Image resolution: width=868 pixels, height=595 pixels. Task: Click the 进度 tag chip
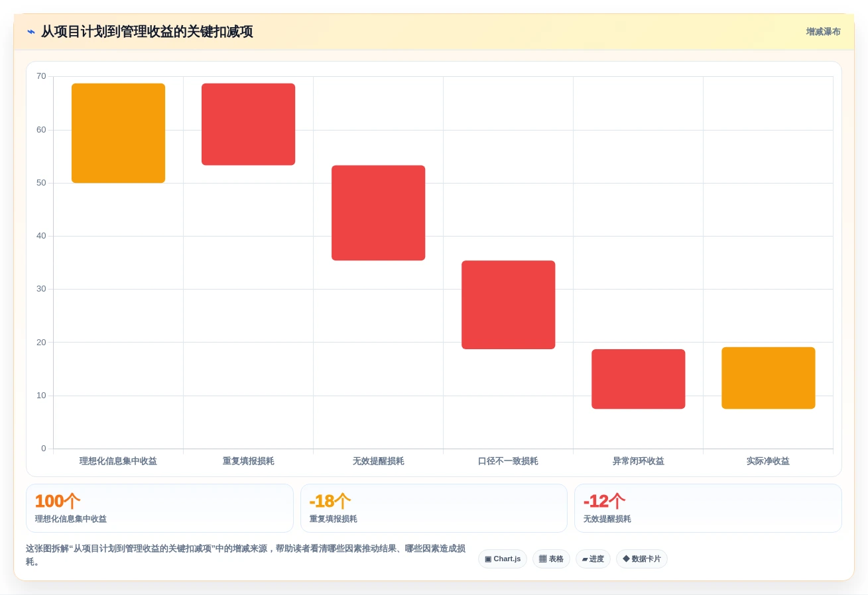click(x=593, y=559)
